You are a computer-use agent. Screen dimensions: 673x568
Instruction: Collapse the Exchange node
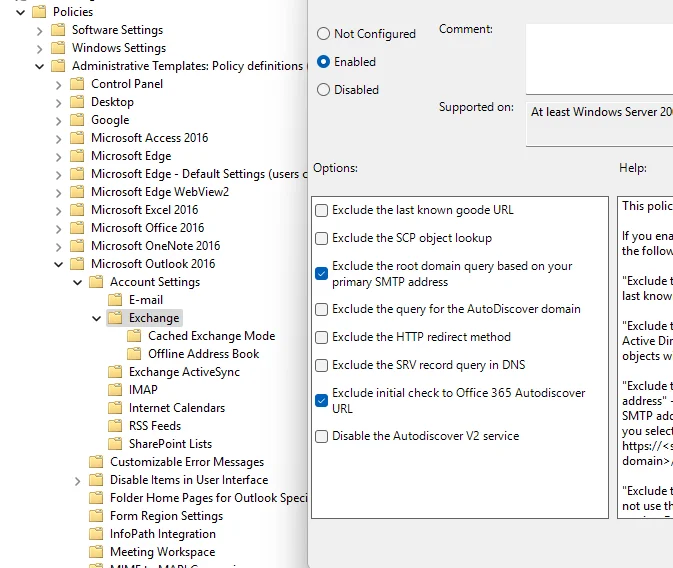point(97,319)
